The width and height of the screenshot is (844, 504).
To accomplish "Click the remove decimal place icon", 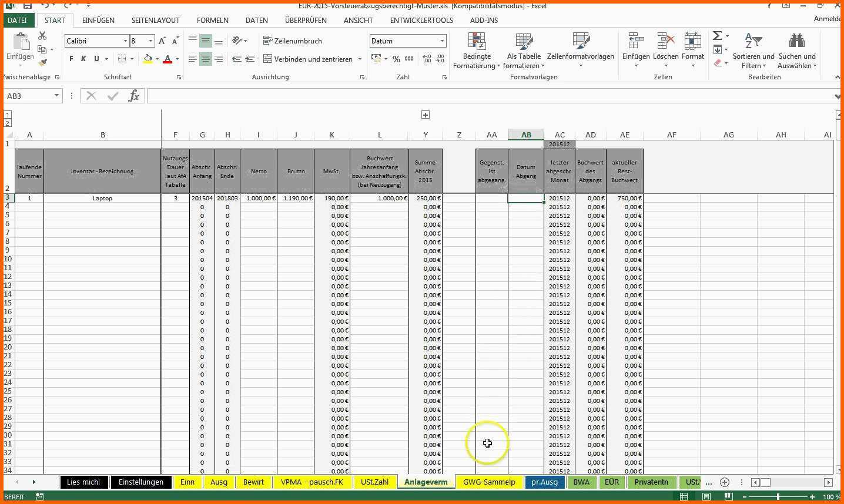I will 440,59.
